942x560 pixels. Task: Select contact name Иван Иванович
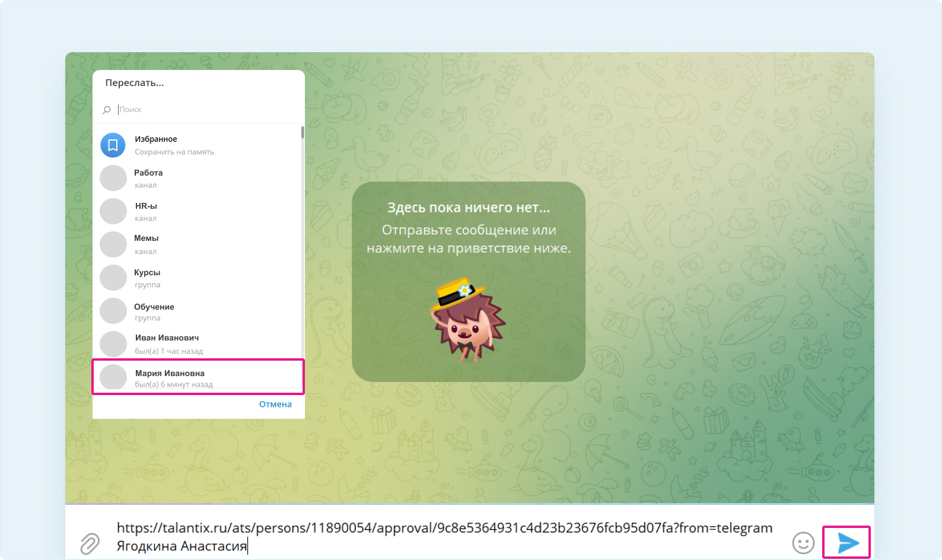coord(167,338)
